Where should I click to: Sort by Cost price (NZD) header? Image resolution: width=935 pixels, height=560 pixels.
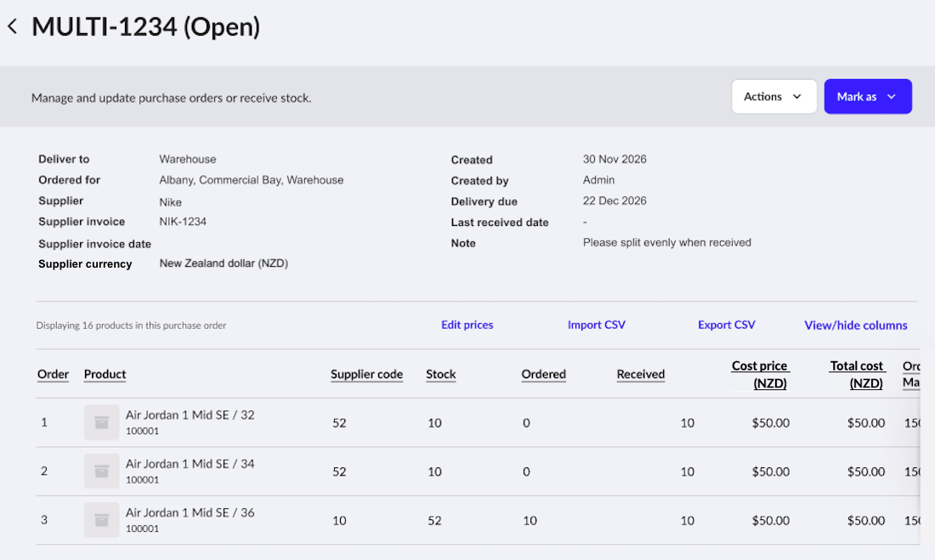(760, 375)
